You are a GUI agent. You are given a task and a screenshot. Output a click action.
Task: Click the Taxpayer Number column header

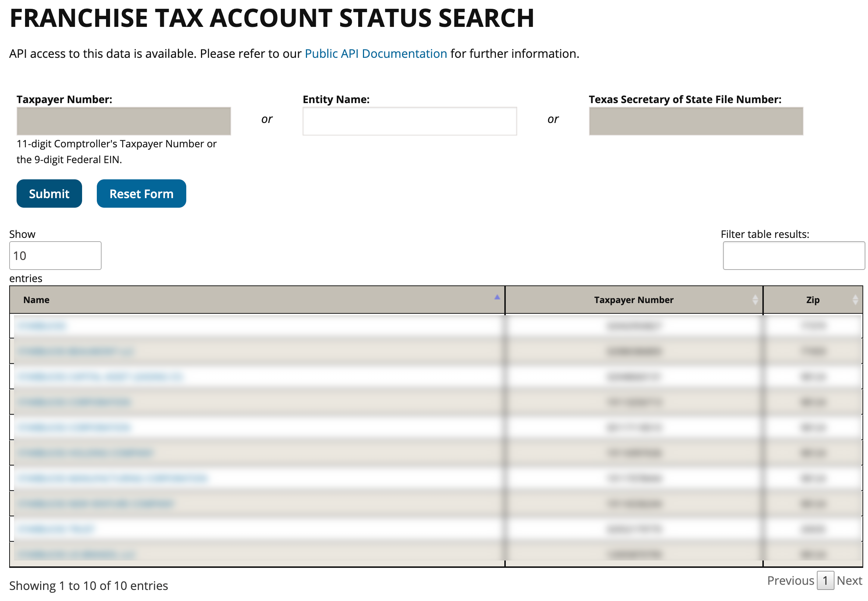coord(634,300)
